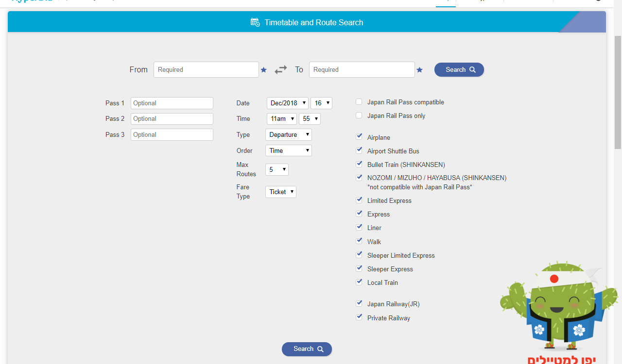Uncheck the Airplane transport option
Image resolution: width=622 pixels, height=364 pixels.
click(359, 137)
